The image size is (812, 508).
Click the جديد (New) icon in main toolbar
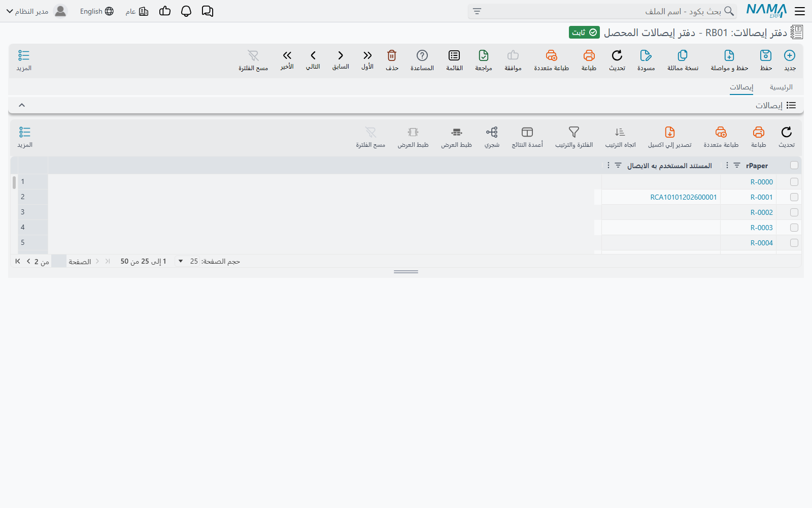[790, 55]
